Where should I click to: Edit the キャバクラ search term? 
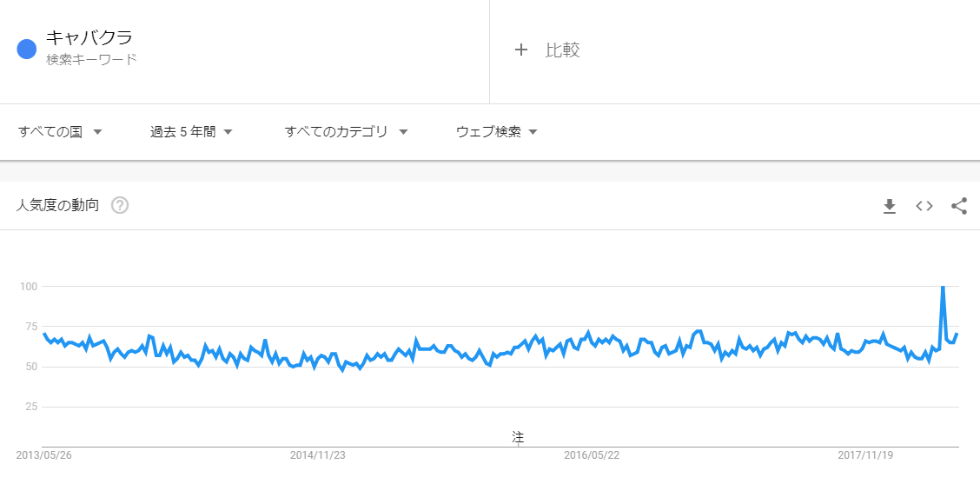89,37
